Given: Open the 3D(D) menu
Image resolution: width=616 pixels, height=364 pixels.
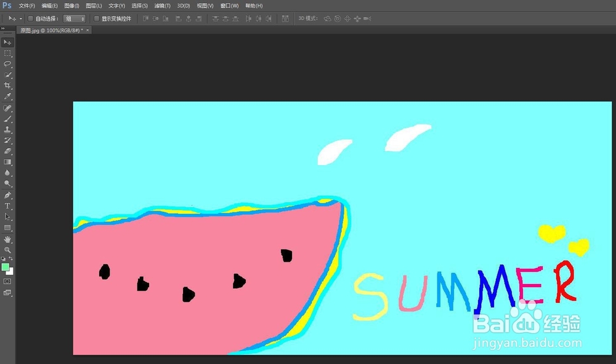Looking at the screenshot, I should [x=184, y=6].
